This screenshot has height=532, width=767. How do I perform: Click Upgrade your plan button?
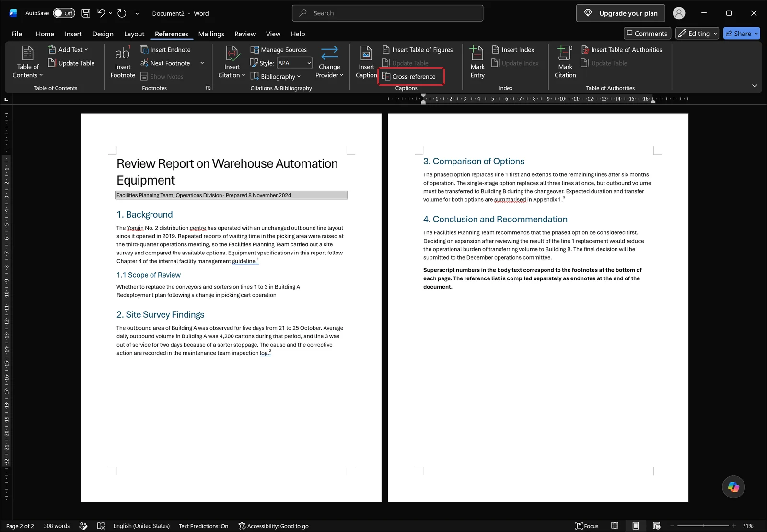[x=621, y=13]
